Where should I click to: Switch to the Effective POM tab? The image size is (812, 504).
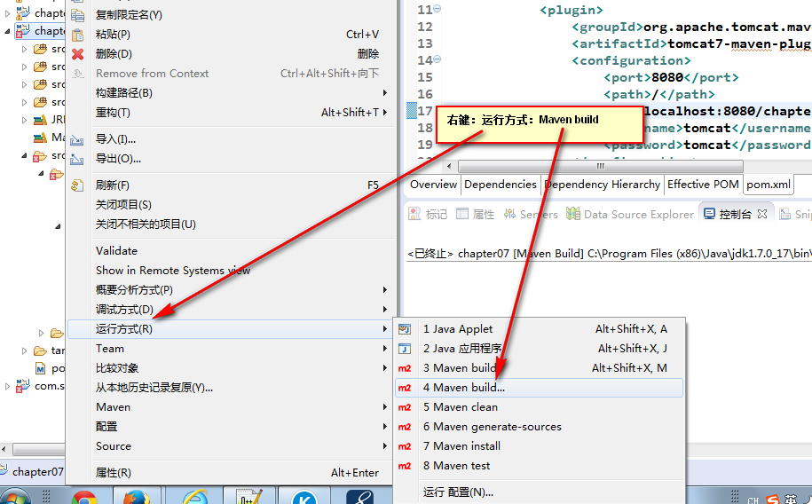click(x=703, y=185)
